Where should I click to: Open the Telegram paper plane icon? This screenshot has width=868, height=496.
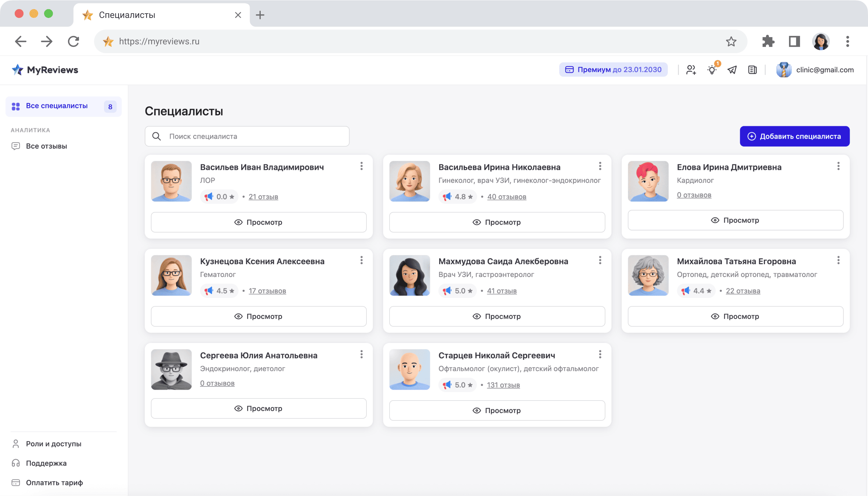coord(732,70)
